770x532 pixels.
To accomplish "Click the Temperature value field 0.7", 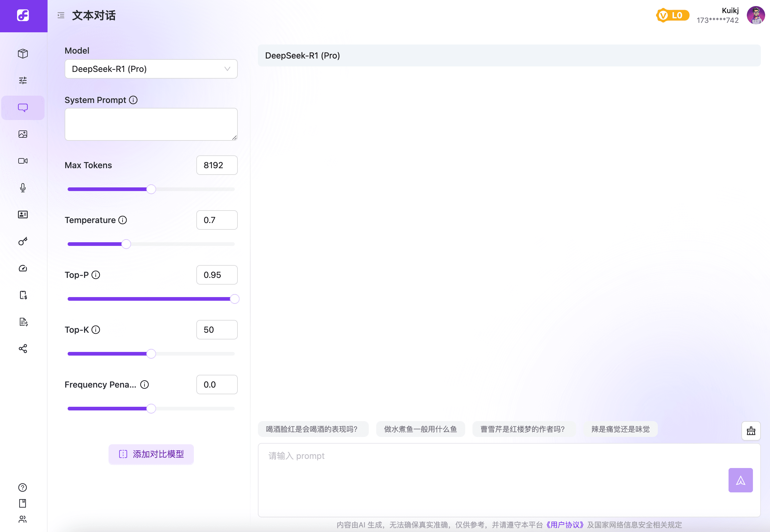I will click(217, 220).
